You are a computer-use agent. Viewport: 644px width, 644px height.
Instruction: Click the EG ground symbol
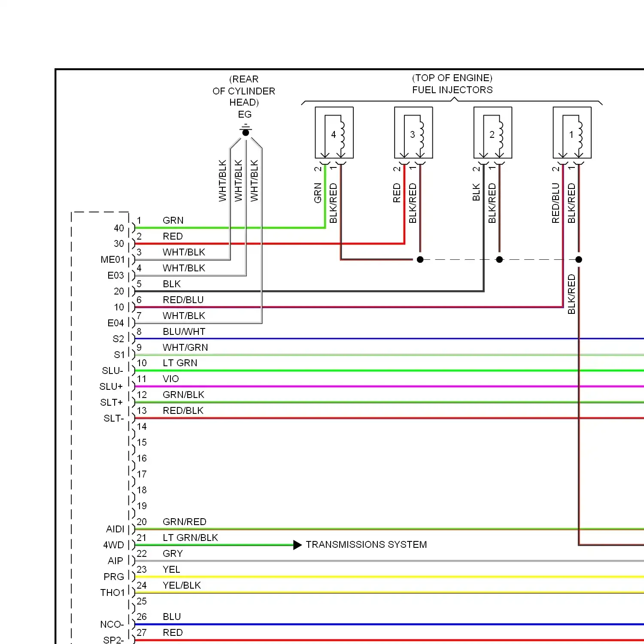(246, 130)
